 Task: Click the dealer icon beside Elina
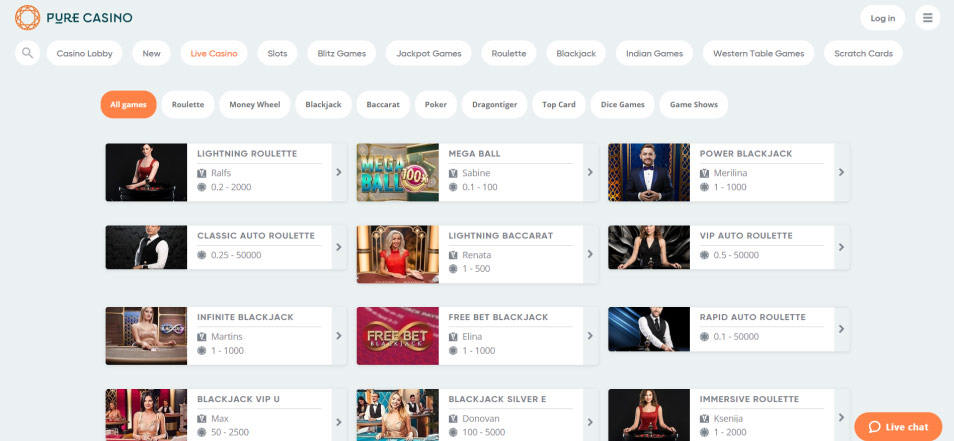click(x=453, y=336)
